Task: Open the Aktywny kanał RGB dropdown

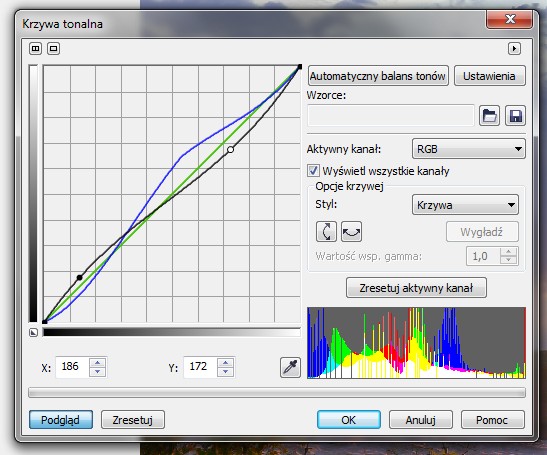Action: click(x=469, y=149)
